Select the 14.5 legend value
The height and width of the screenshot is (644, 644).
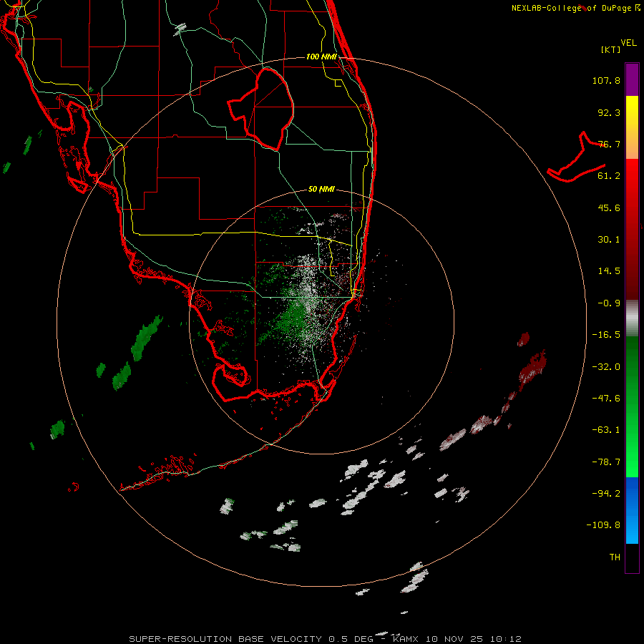(609, 271)
